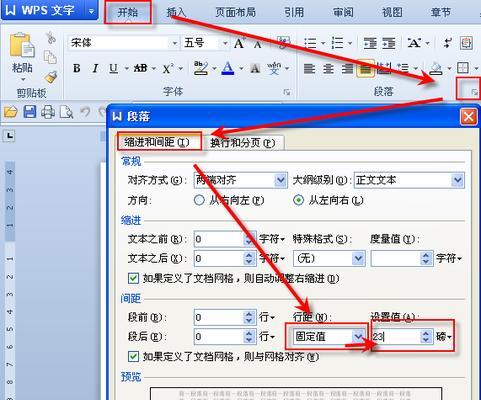Align text left icon
Image resolution: width=481 pixels, height=400 pixels.
click(309, 69)
